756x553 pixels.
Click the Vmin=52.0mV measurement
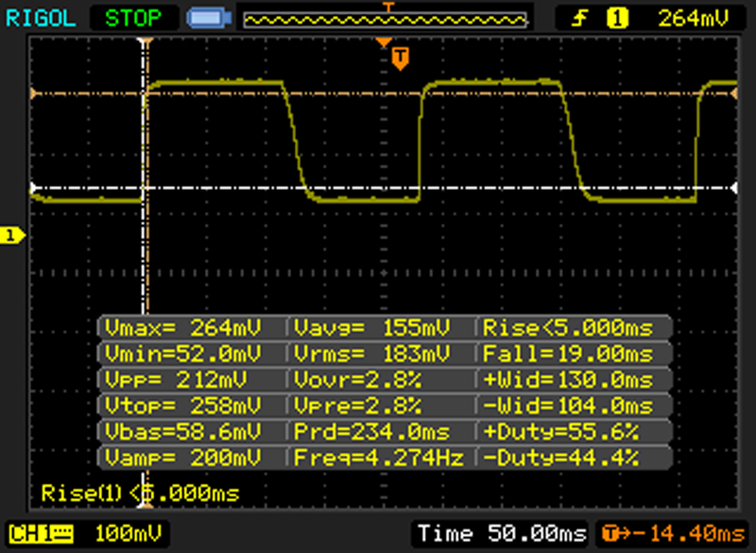click(x=182, y=354)
